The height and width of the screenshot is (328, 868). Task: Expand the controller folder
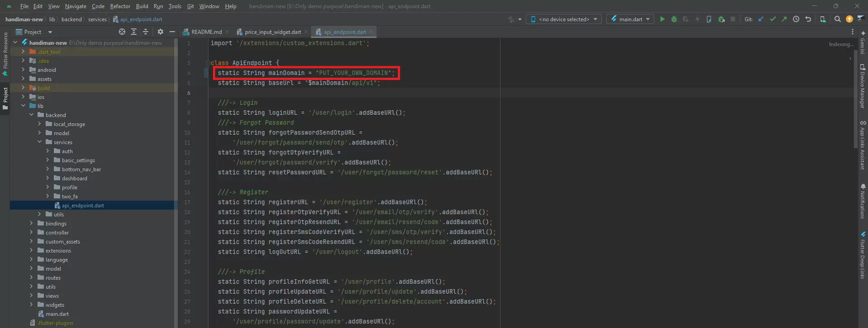click(x=31, y=232)
